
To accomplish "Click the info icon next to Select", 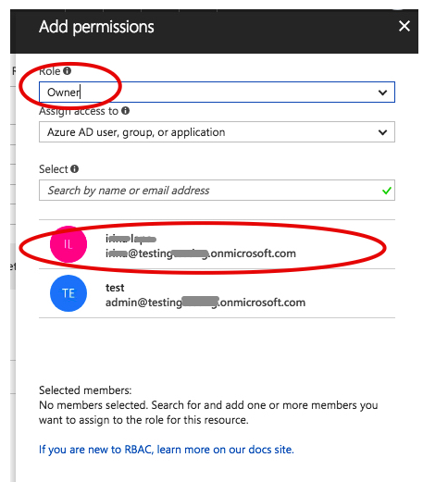I will [74, 169].
